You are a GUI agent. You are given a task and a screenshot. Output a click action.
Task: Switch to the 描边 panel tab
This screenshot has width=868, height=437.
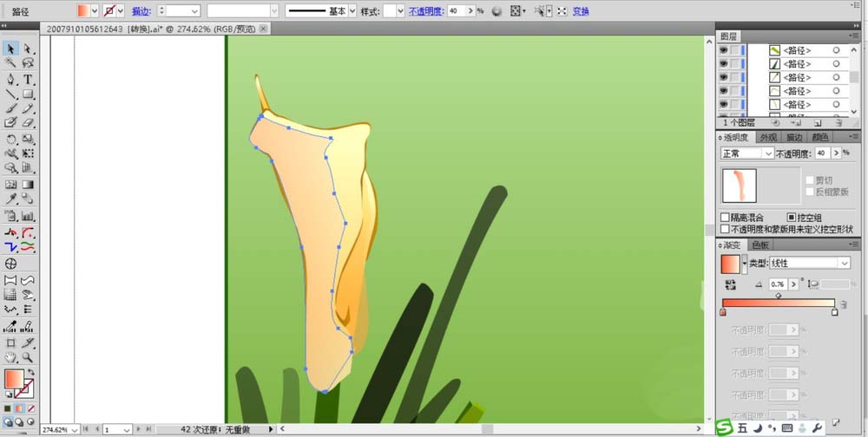pos(794,137)
